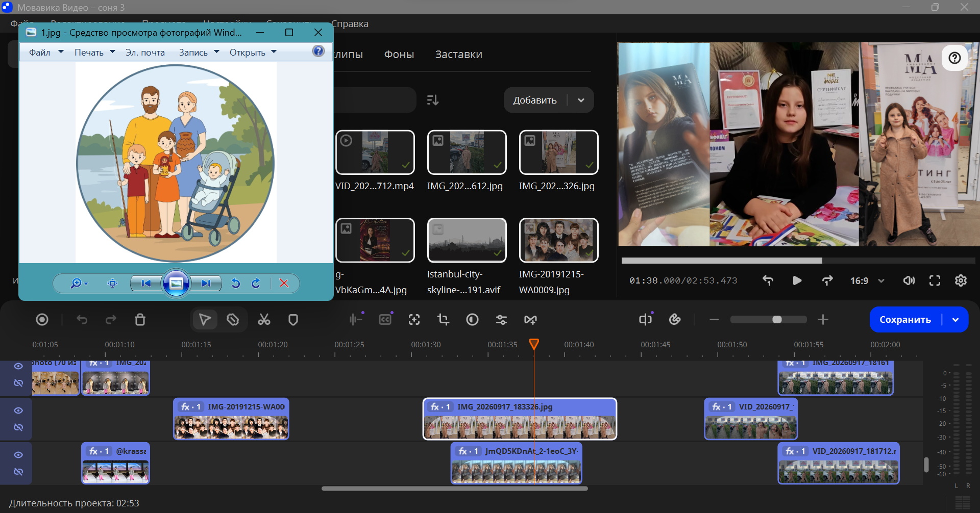Open the color adjustments circle icon
The image size is (980, 513).
[472, 320]
